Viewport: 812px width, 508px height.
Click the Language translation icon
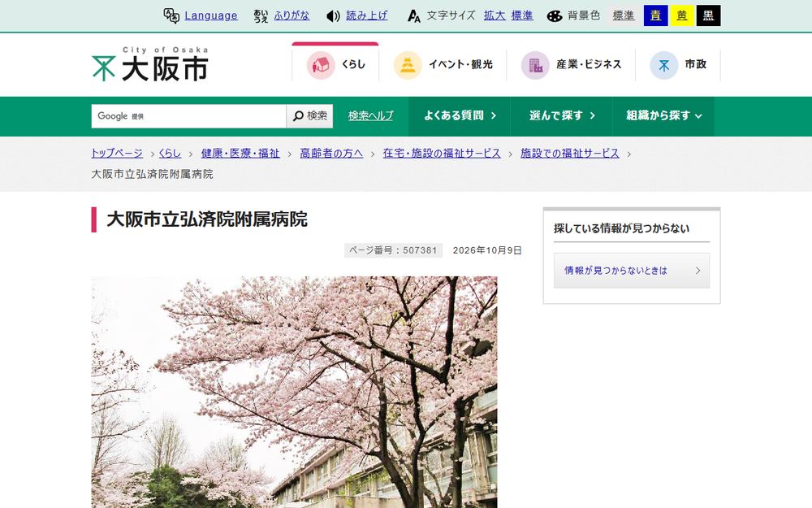click(171, 15)
